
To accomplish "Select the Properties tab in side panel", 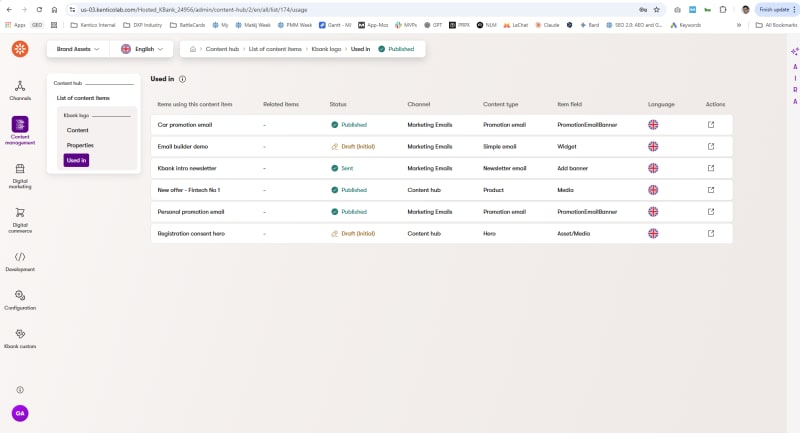I will tap(80, 145).
